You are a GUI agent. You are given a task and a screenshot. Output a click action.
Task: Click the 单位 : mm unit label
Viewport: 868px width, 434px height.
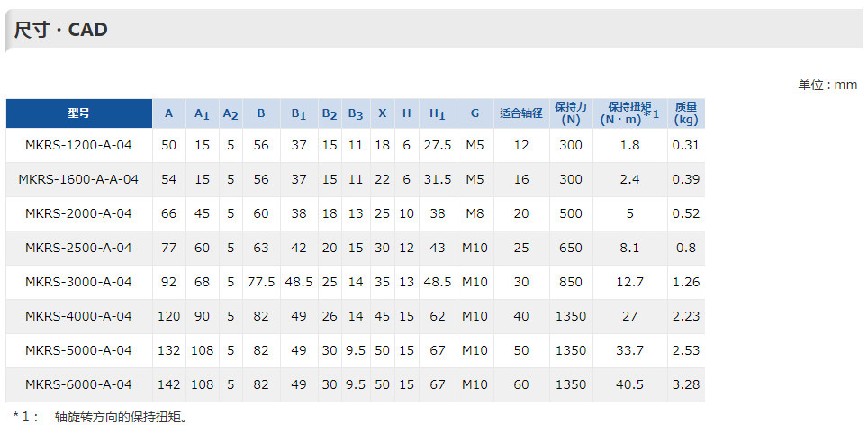(x=827, y=86)
